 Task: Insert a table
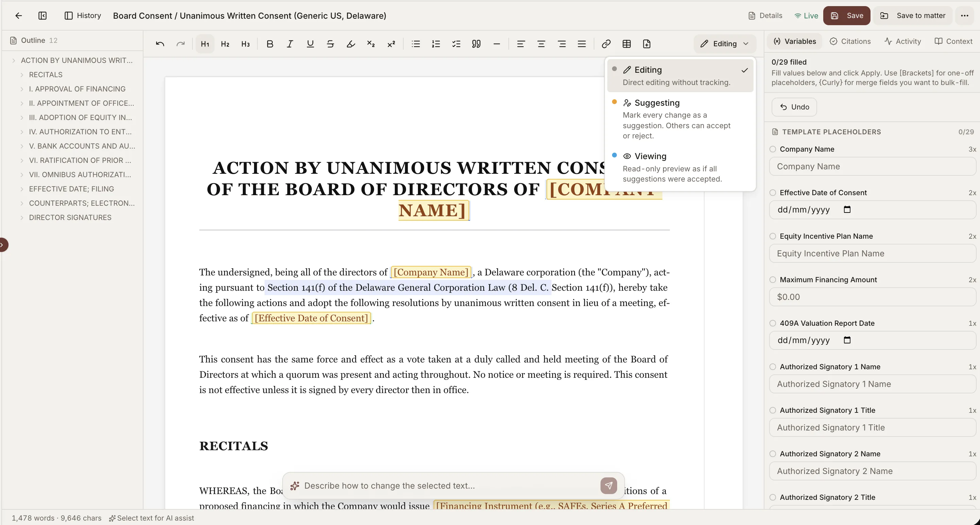point(627,44)
